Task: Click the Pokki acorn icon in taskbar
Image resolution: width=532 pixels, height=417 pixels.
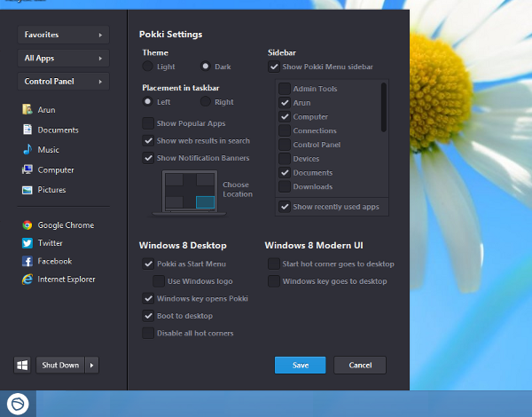Action: [18, 404]
